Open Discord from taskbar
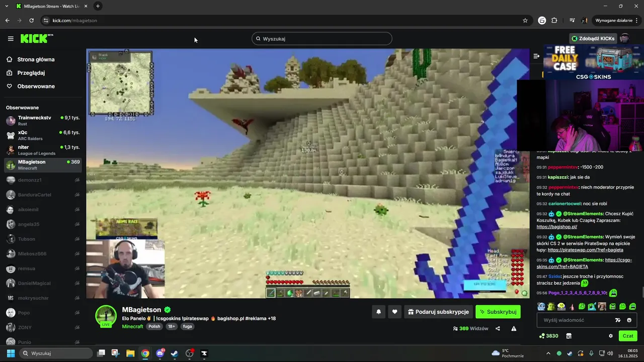 tap(160, 353)
